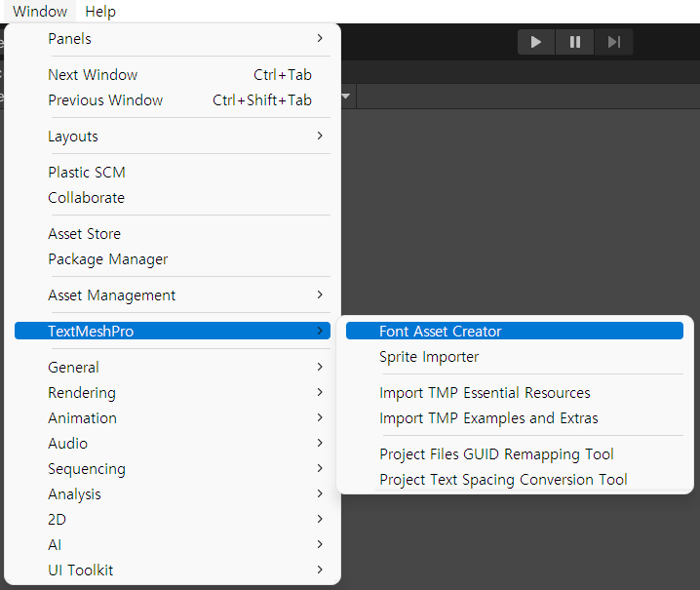Click the Play button in the Unity toolbar
Image resolution: width=700 pixels, height=590 pixels.
coord(536,42)
